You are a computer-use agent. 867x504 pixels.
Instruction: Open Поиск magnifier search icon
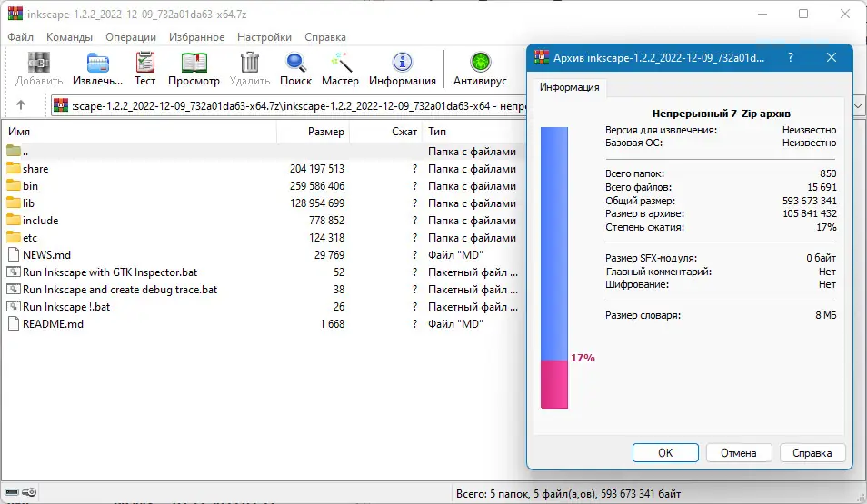[x=296, y=63]
